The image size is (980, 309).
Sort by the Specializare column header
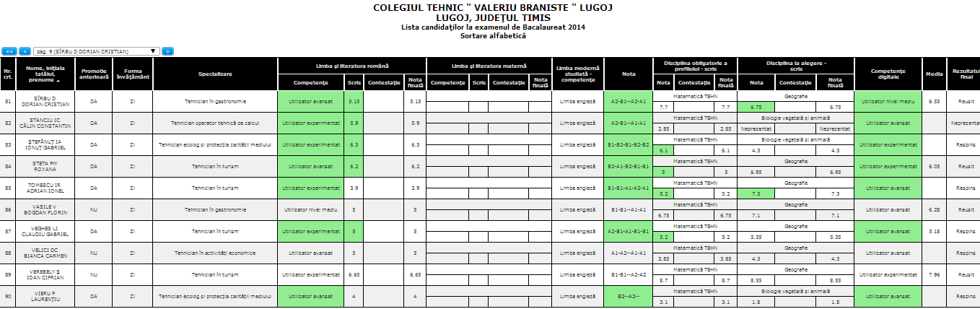[215, 74]
